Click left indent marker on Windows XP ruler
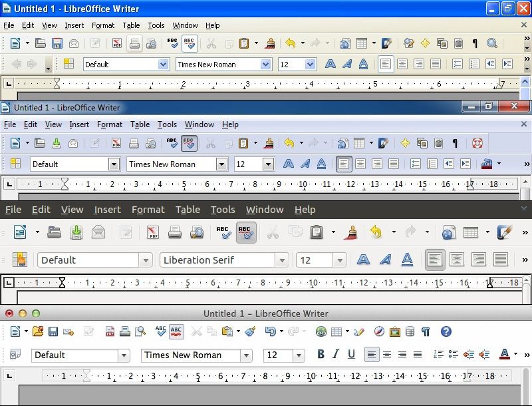This screenshot has width=532, height=406. [57, 83]
